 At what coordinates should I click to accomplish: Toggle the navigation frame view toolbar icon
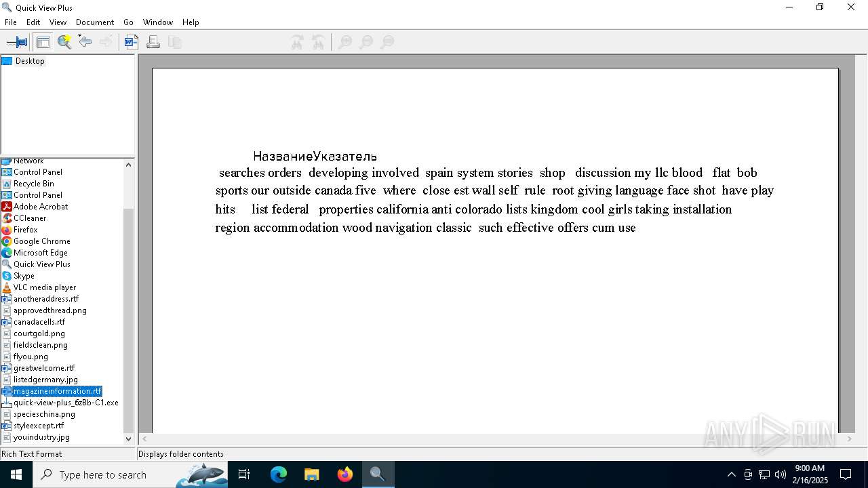click(x=43, y=42)
